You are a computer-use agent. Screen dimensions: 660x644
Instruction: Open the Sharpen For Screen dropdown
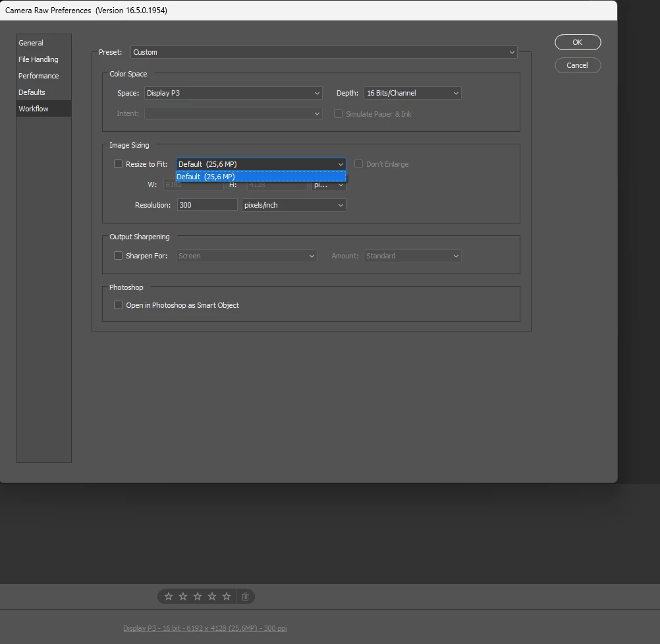pyautogui.click(x=246, y=256)
